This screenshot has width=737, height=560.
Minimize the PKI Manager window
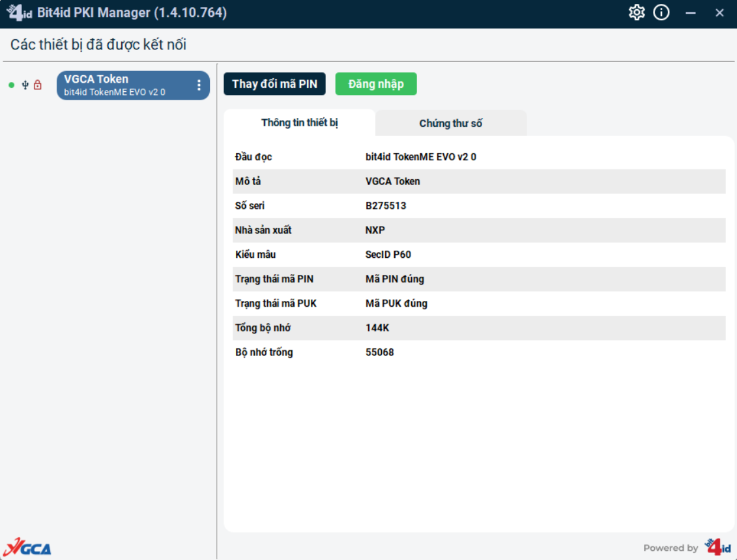coord(691,13)
